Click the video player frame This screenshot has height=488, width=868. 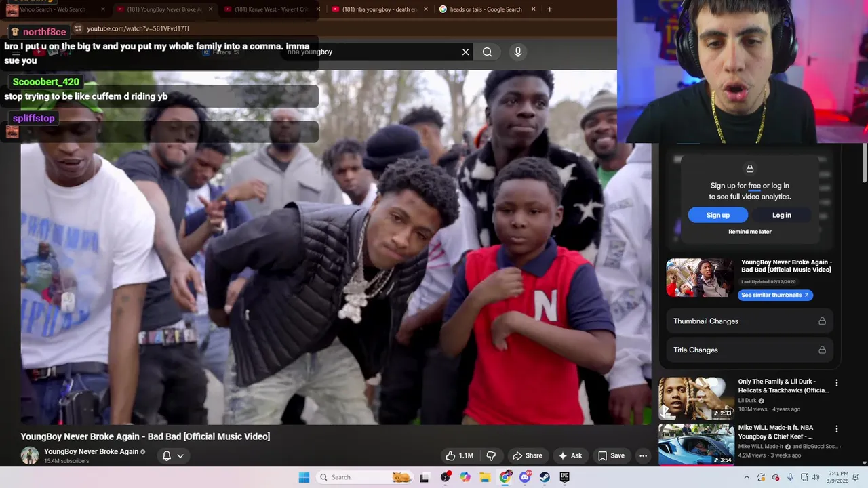tap(336, 247)
